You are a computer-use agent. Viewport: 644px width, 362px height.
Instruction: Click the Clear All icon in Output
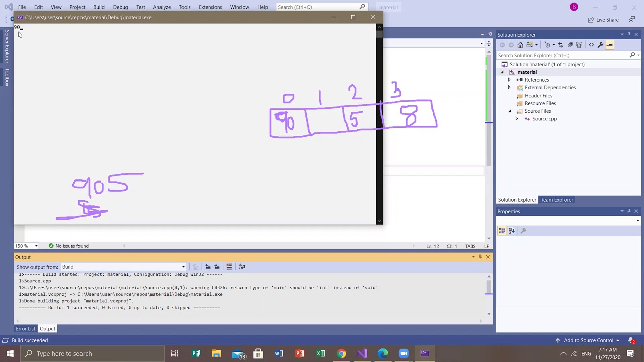(229, 267)
